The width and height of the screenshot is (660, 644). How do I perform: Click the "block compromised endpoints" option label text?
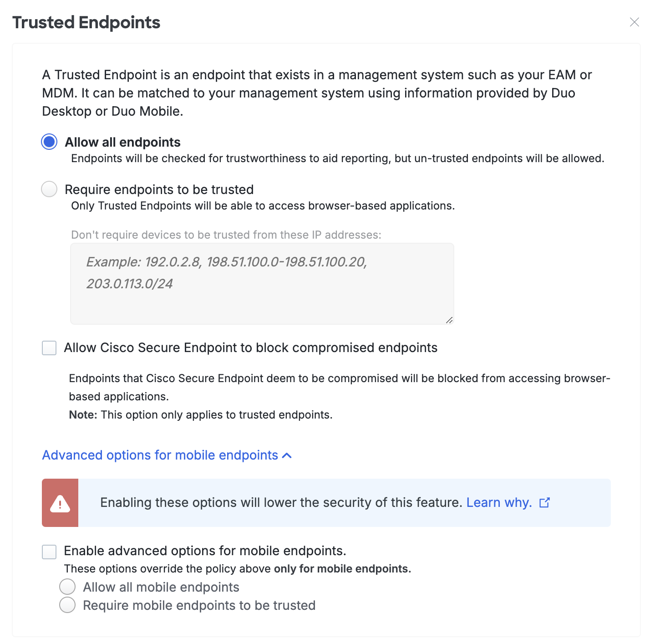point(250,348)
